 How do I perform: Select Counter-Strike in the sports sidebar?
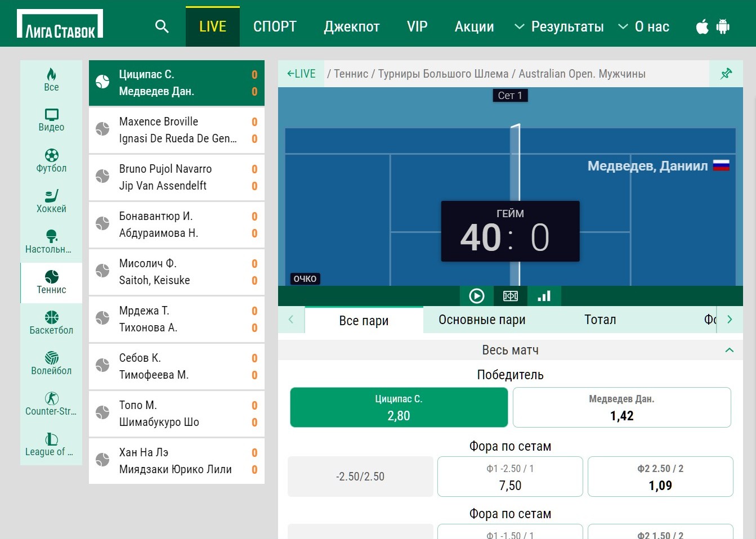point(51,404)
